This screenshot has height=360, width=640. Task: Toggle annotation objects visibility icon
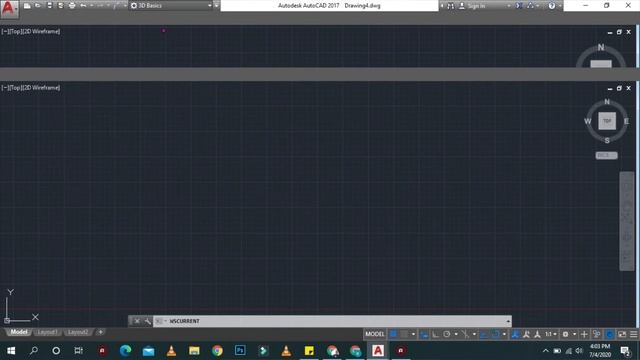pyautogui.click(x=515, y=334)
